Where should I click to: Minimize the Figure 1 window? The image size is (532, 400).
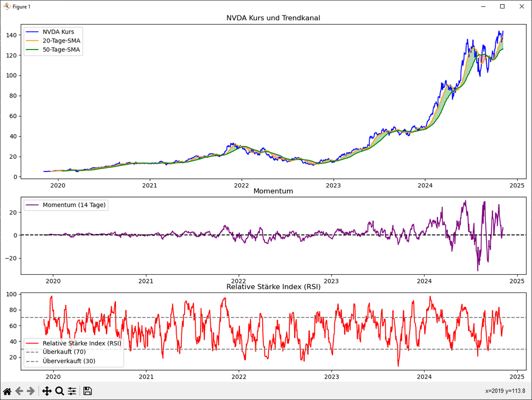point(484,6)
